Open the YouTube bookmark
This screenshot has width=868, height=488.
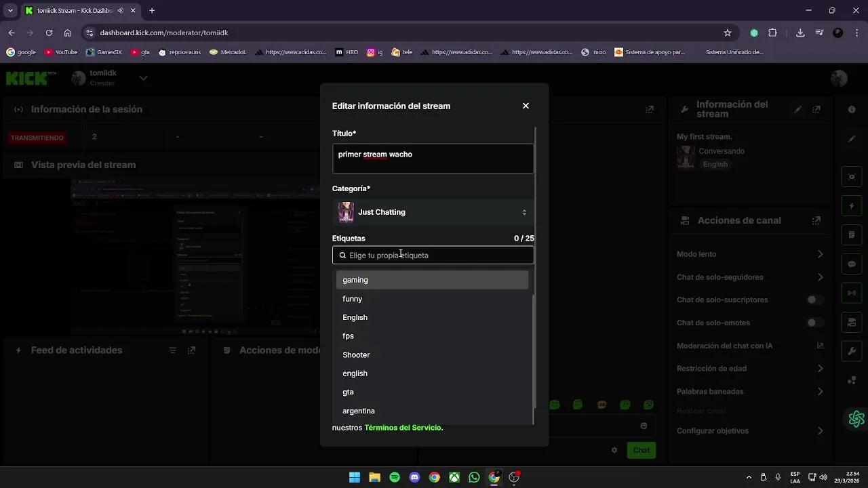click(x=61, y=52)
